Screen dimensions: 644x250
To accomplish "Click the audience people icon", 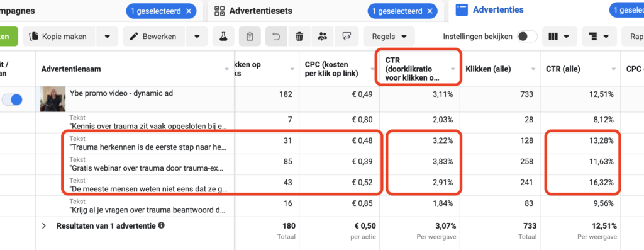I will click(x=323, y=37).
